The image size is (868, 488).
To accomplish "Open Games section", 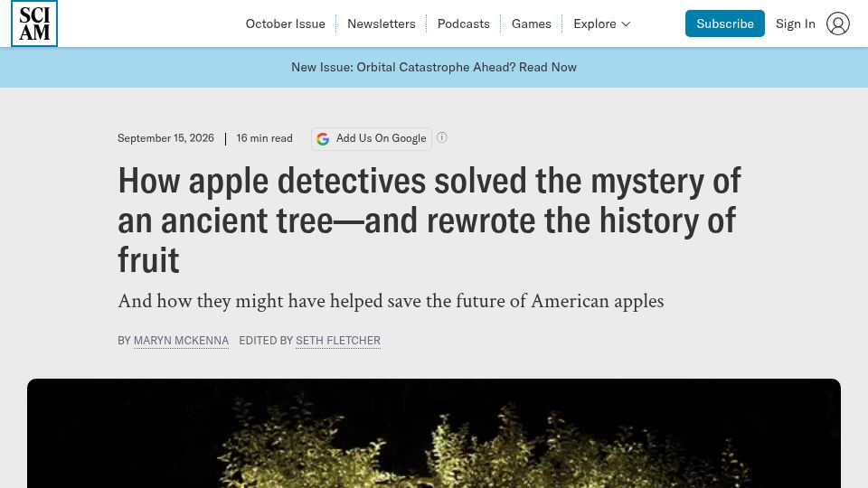I will pos(531,23).
